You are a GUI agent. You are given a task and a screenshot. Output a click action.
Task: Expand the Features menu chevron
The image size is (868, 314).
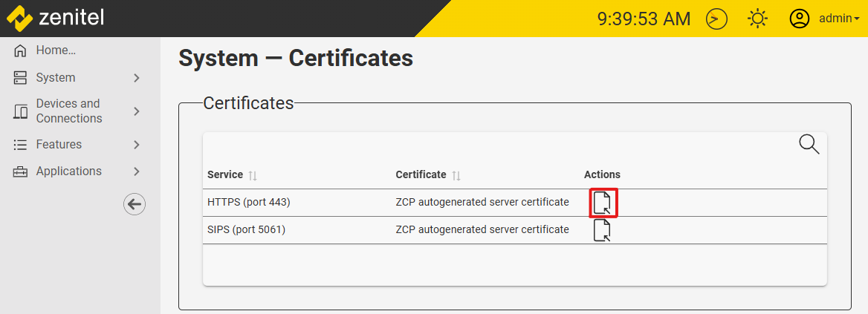(137, 145)
